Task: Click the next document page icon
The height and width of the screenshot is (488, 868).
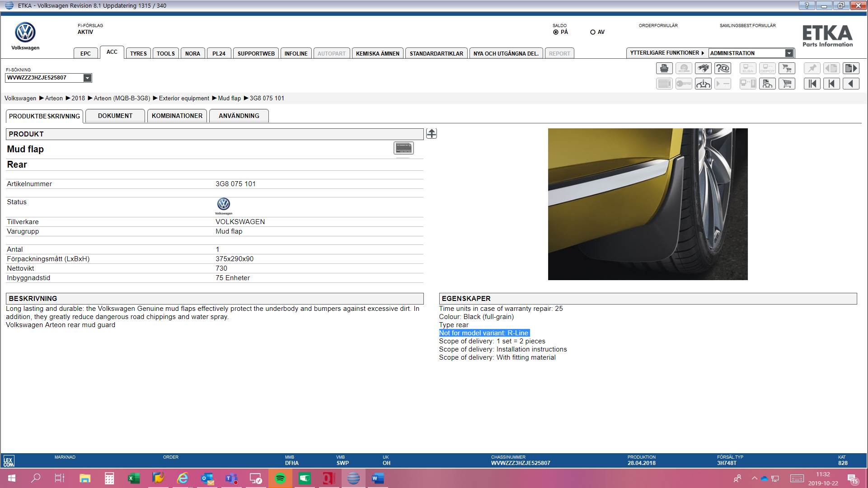Action: click(x=851, y=69)
